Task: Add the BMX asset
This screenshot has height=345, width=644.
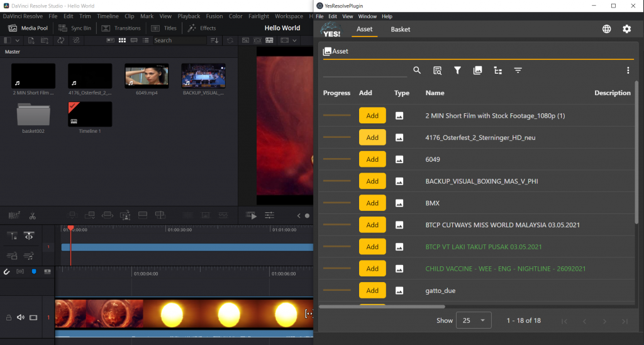Action: pyautogui.click(x=372, y=203)
